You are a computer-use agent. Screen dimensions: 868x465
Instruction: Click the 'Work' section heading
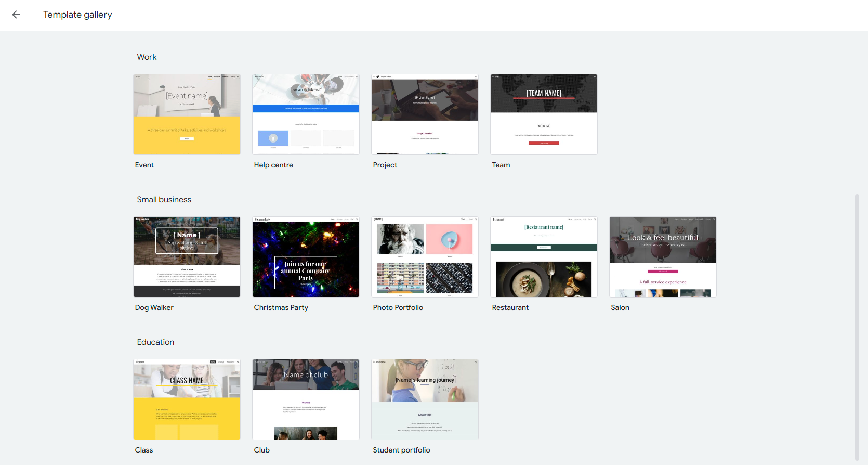(x=147, y=57)
